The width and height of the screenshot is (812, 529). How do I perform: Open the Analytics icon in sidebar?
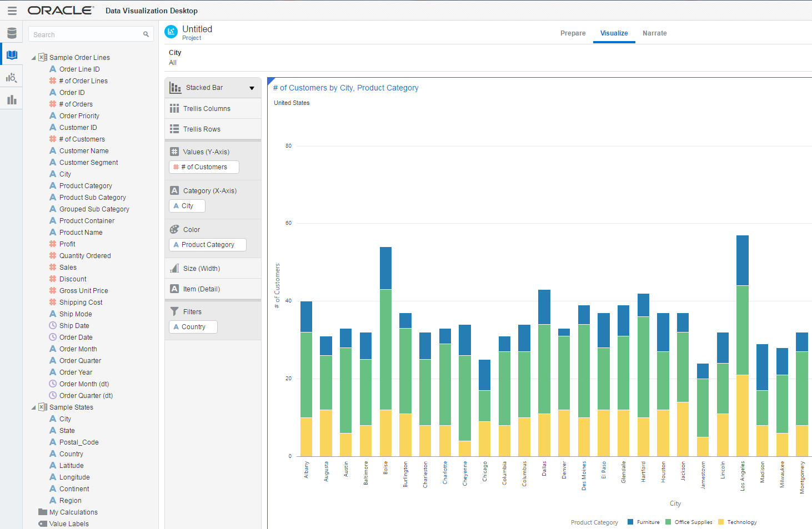[x=12, y=78]
